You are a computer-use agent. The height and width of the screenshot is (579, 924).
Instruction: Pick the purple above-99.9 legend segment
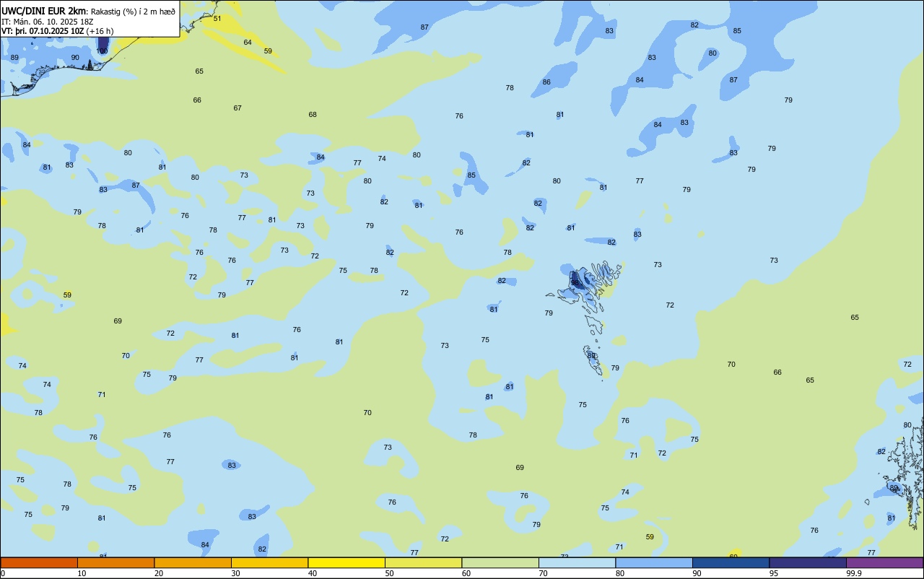pos(884,562)
